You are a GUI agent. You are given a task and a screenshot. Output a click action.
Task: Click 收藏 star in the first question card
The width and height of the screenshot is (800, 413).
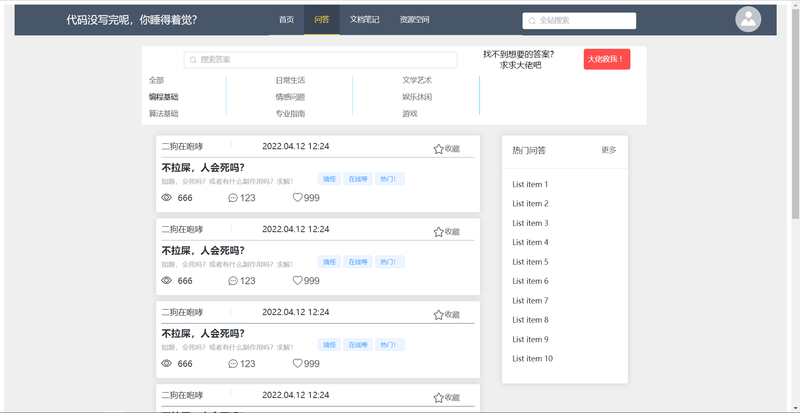click(x=438, y=149)
